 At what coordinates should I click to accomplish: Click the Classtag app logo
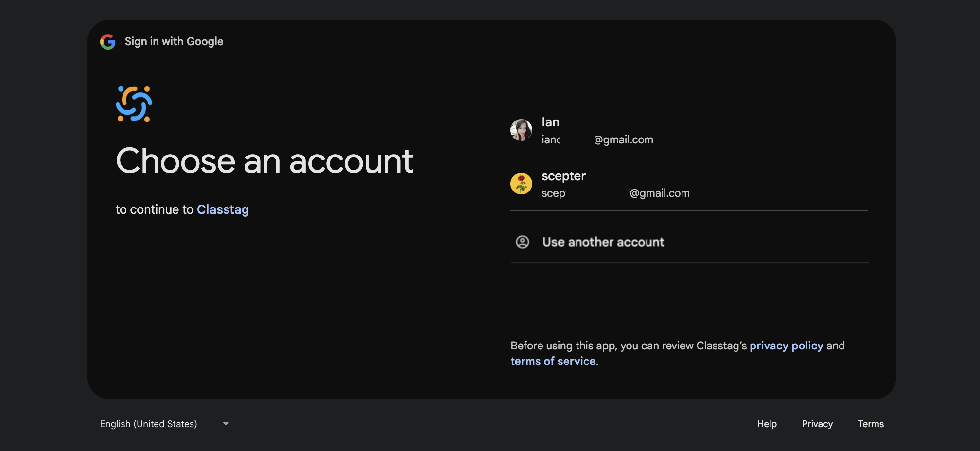[134, 104]
